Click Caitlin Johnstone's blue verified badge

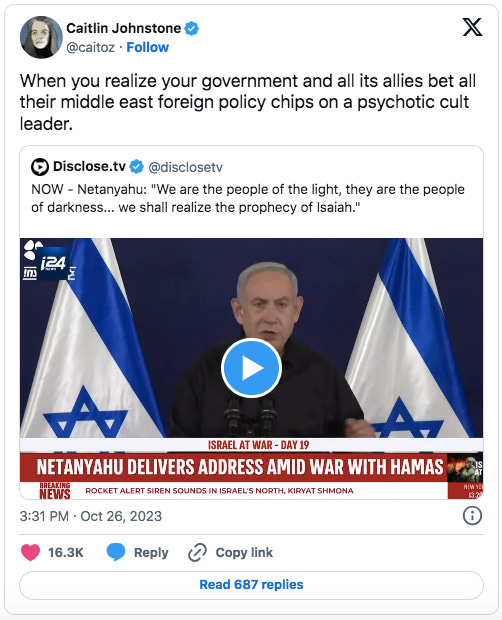[x=192, y=28]
